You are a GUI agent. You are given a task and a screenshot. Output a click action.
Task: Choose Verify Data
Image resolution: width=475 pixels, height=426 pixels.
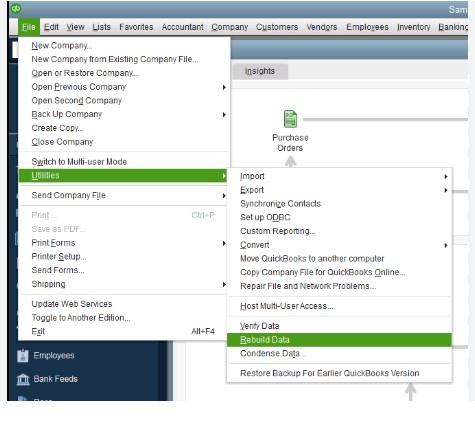point(339,326)
